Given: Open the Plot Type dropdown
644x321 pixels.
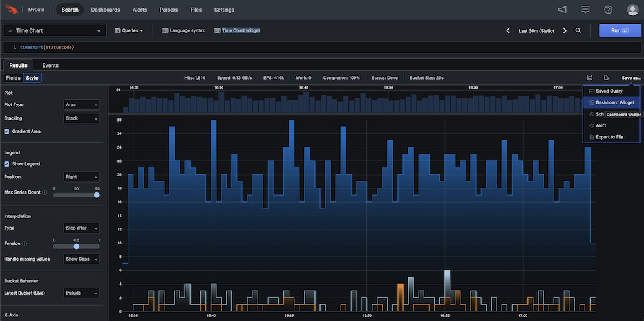Looking at the screenshot, I should 82,105.
